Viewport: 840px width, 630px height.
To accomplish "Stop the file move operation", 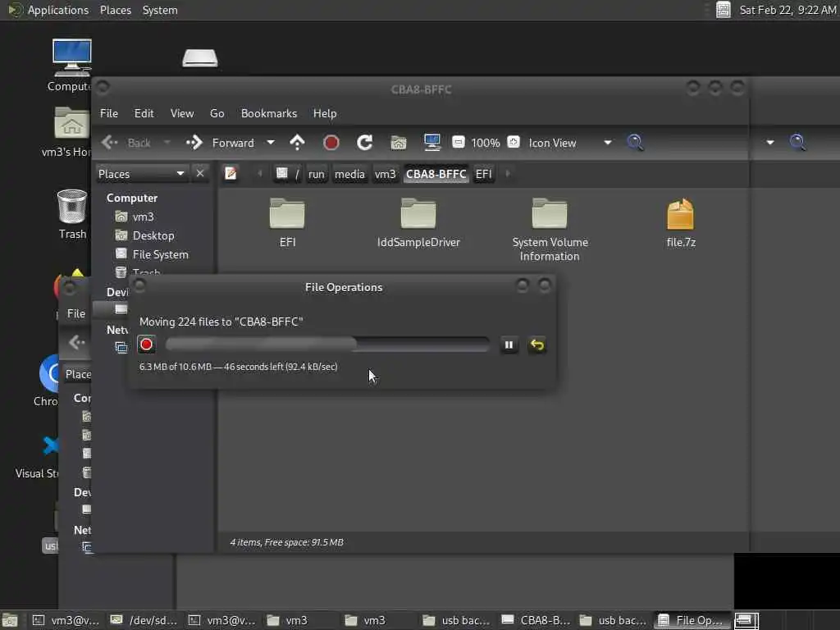I will coord(146,345).
